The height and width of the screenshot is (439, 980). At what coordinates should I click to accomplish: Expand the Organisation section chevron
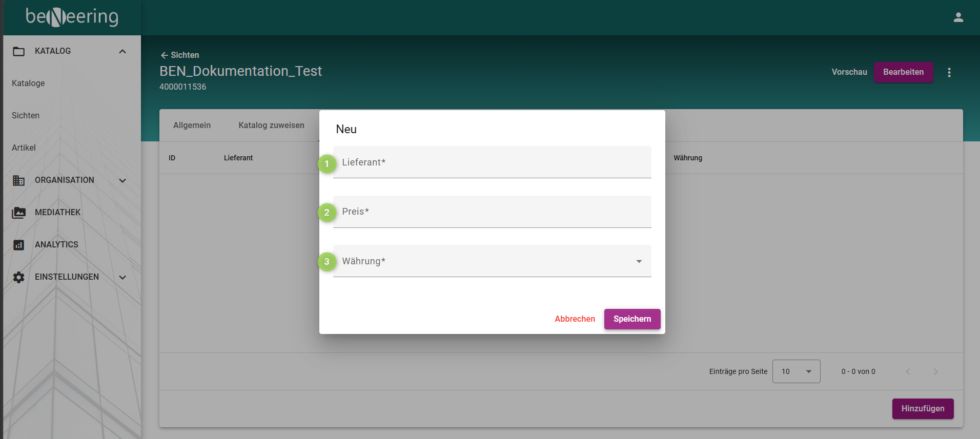pyautogui.click(x=122, y=180)
